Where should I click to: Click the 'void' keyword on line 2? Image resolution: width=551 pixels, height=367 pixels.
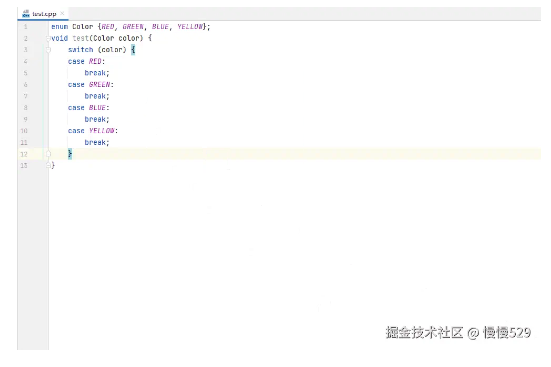tap(60, 38)
